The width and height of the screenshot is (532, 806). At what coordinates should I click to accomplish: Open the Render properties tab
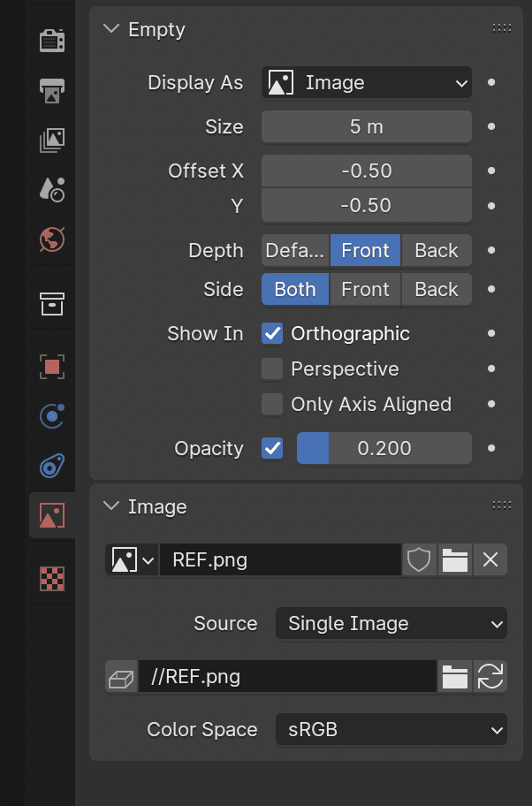[x=52, y=41]
